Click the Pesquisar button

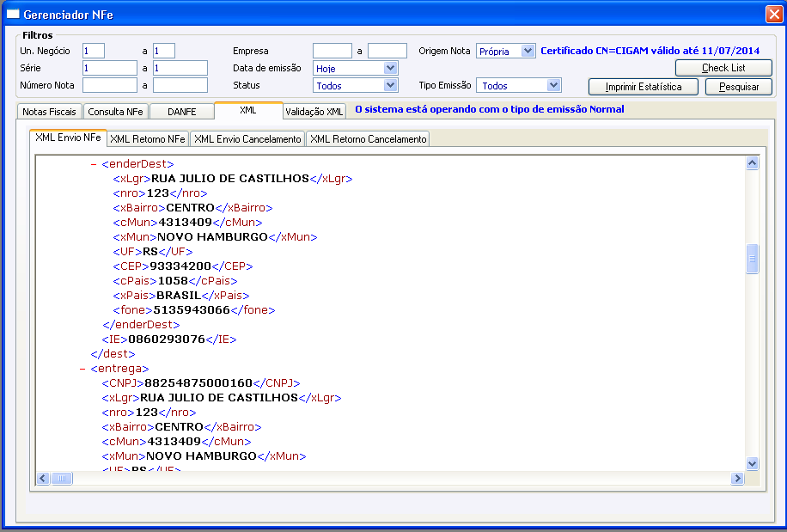click(738, 87)
